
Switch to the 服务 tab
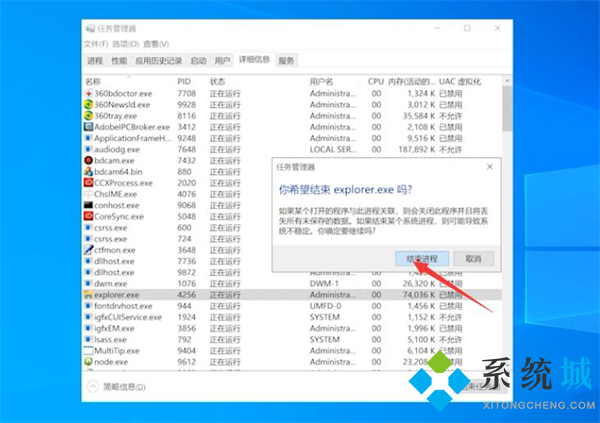[286, 60]
